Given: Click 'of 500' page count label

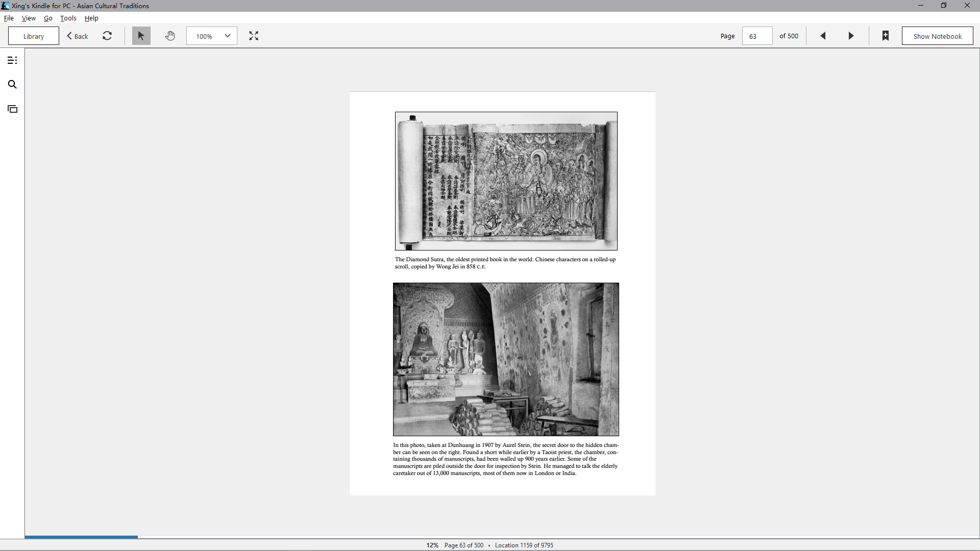Looking at the screenshot, I should pos(789,36).
